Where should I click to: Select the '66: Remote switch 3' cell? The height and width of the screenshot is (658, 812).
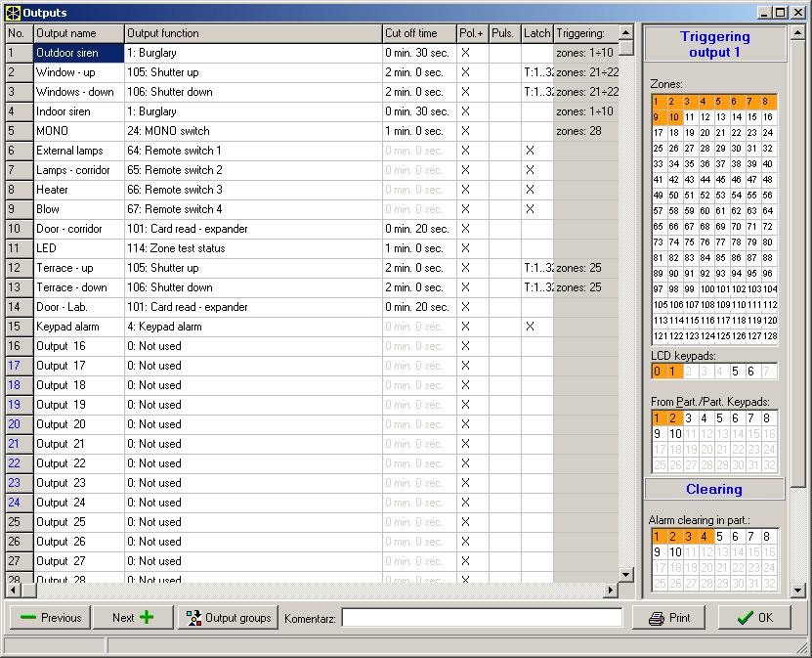(x=254, y=190)
